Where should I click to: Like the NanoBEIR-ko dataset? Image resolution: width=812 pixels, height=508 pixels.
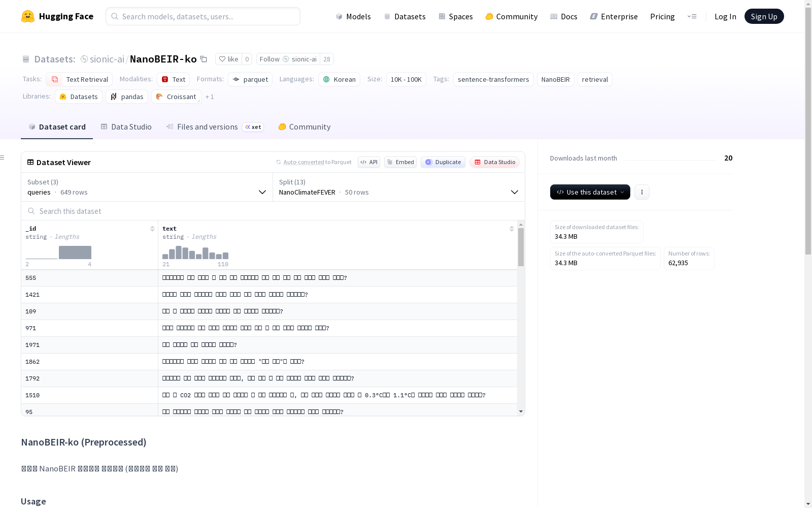[228, 59]
